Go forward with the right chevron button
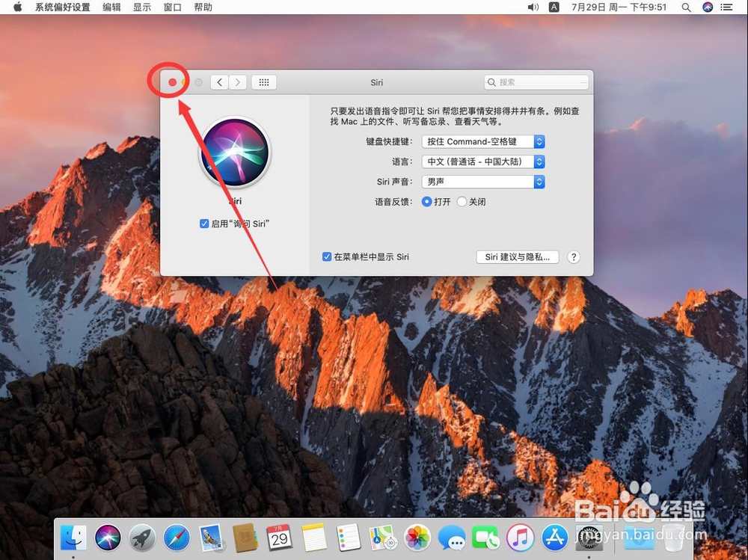This screenshot has width=748, height=560. 238,82
